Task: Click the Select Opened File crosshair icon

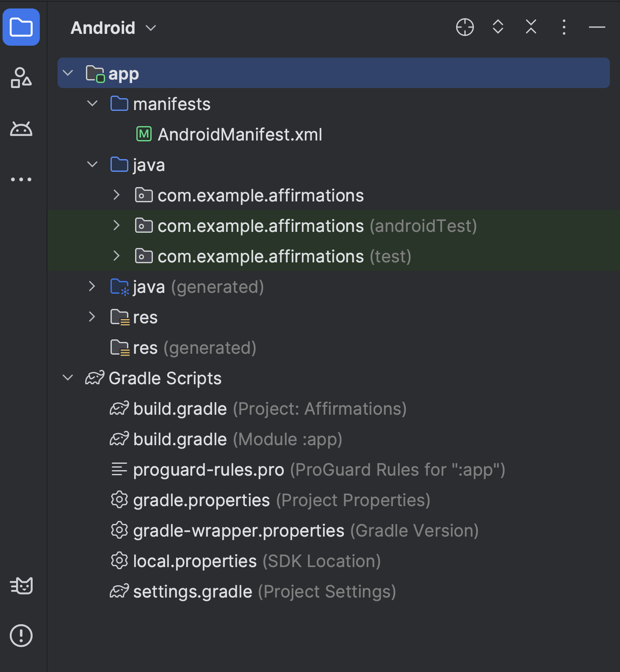Action: 465,28
